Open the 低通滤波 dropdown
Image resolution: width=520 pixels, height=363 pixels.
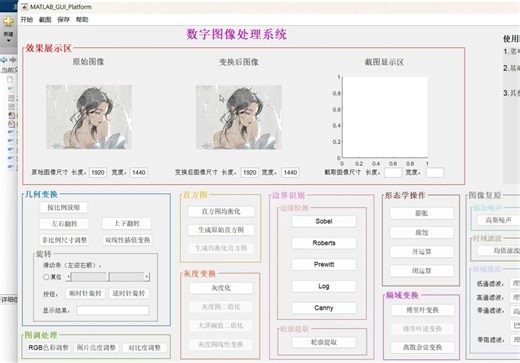point(515,284)
